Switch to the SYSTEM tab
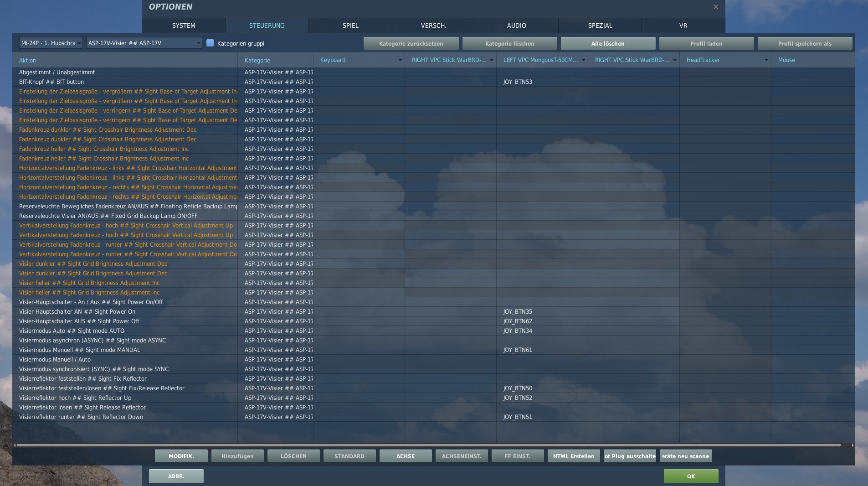Screen dimensions: 868x486 [x=184, y=26]
